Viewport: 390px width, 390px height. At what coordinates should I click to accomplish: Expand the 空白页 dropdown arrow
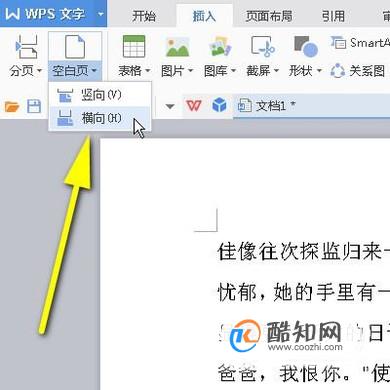[x=94, y=71]
